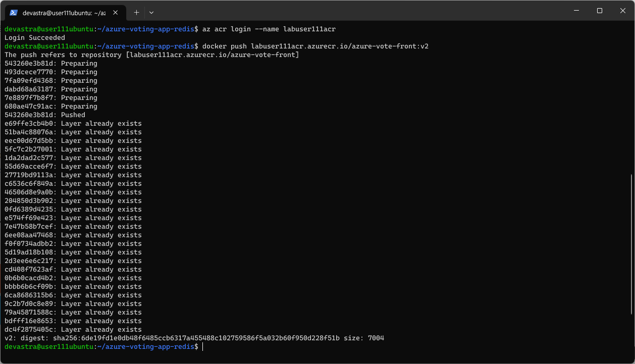Click 'The push refers to repository' line

[152, 55]
